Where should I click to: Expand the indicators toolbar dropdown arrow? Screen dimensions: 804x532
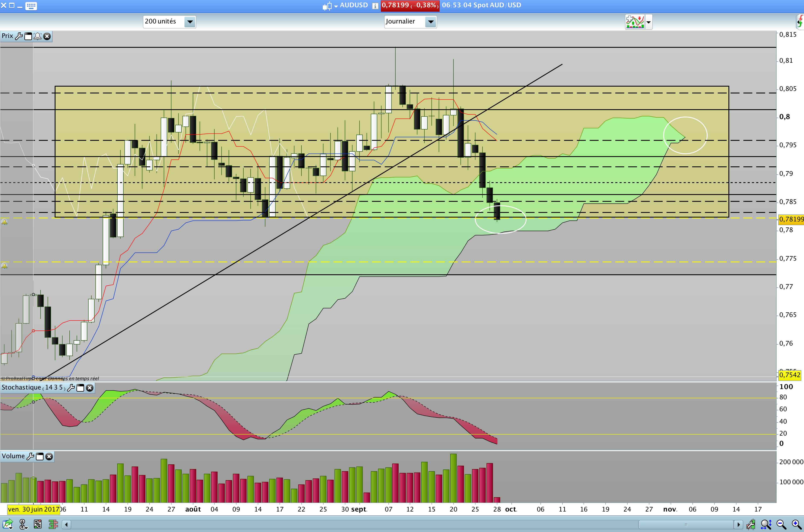coord(649,22)
